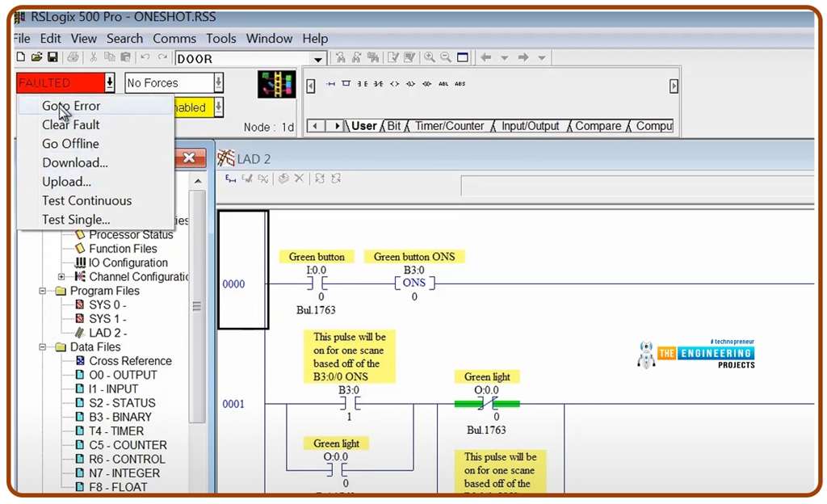
Task: Open the No Forces dropdown
Action: 218,82
